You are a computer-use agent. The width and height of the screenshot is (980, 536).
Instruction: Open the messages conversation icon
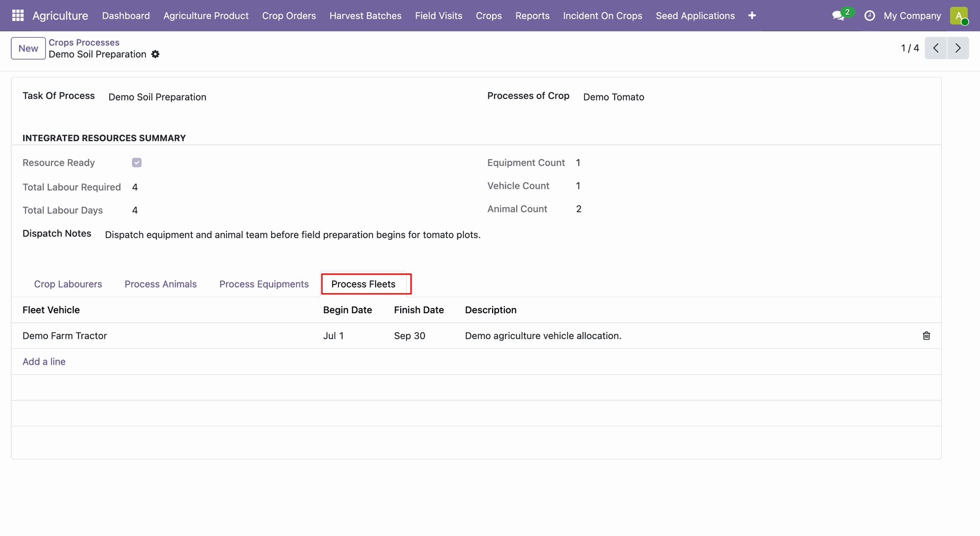click(x=838, y=16)
